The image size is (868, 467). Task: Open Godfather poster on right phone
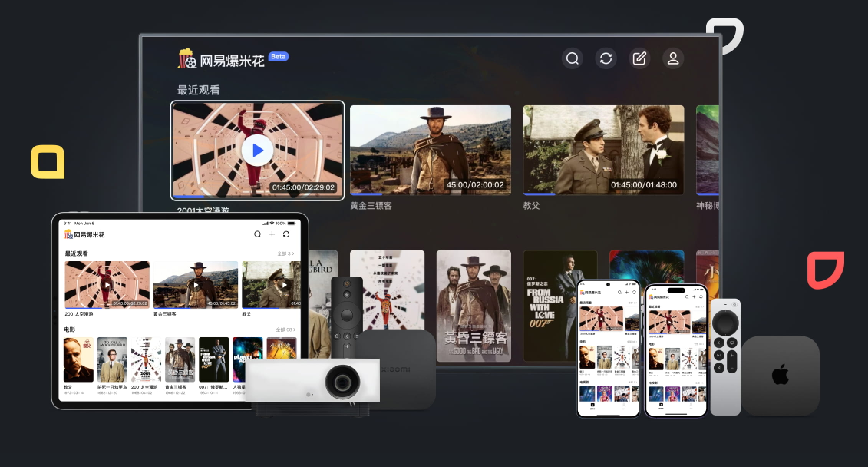pos(656,359)
